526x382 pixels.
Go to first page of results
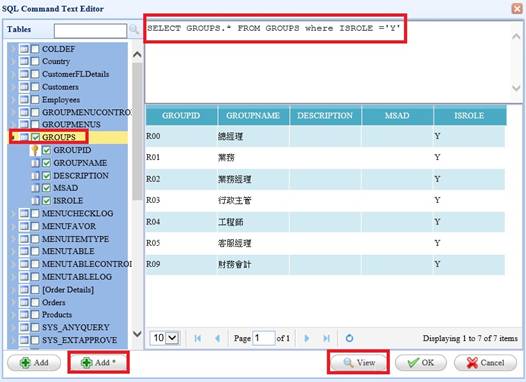pos(198,338)
